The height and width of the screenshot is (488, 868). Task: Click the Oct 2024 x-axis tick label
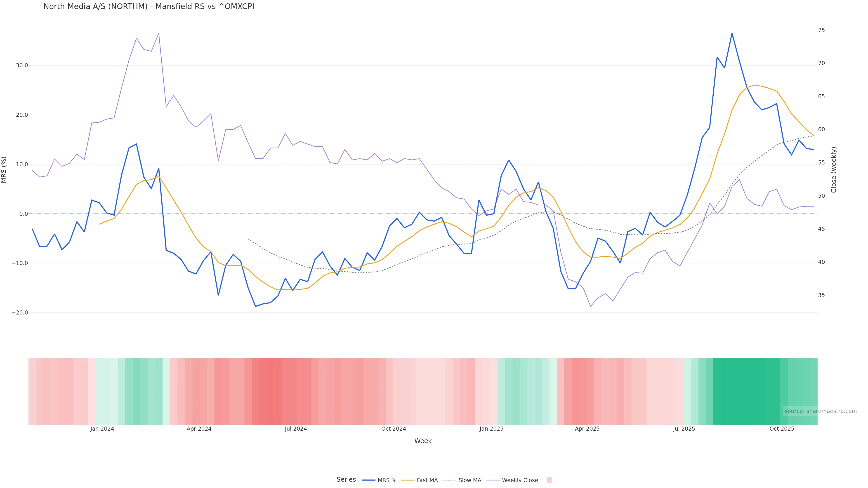coord(393,429)
